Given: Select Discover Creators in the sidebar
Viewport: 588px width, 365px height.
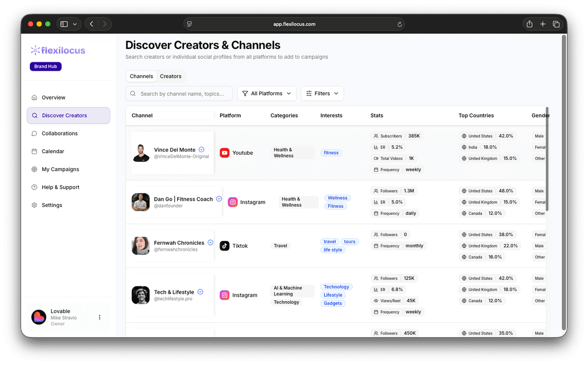Looking at the screenshot, I should click(x=64, y=115).
